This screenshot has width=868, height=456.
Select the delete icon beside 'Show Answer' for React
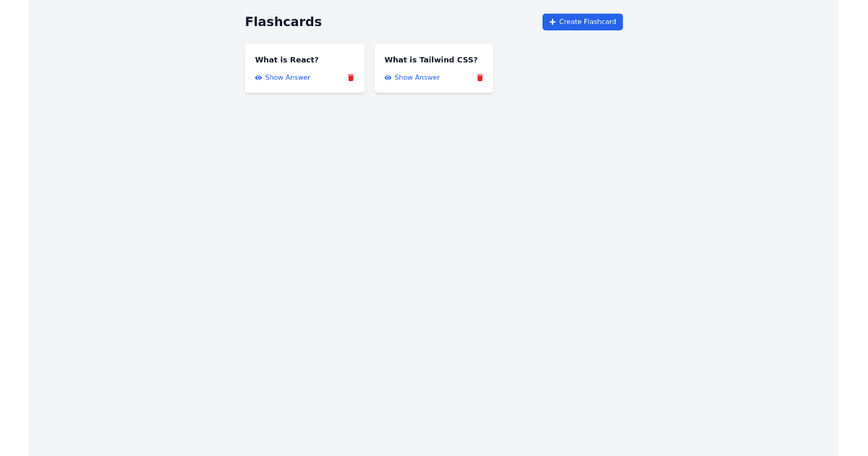click(350, 77)
